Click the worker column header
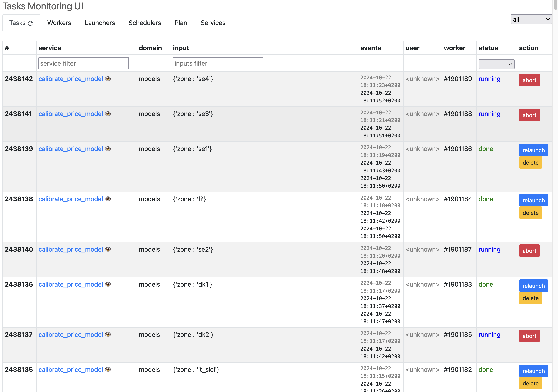 [454, 48]
